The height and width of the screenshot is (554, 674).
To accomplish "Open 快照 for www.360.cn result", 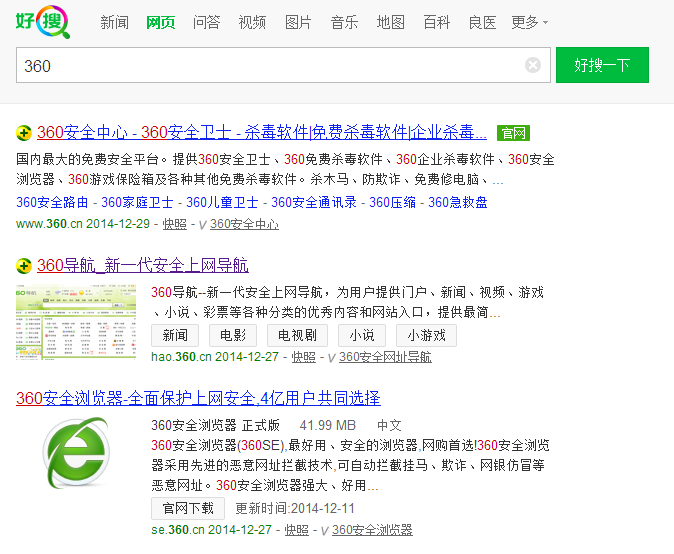I will (175, 224).
